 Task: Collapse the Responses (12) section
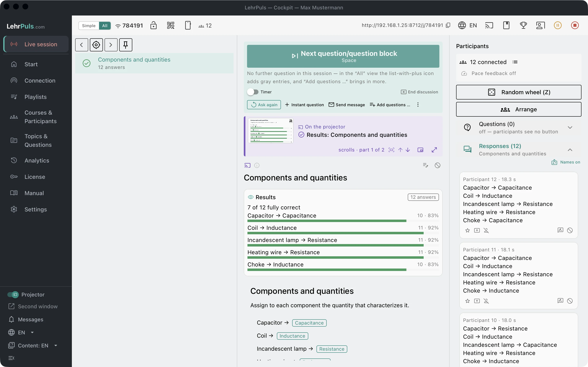coord(570,150)
